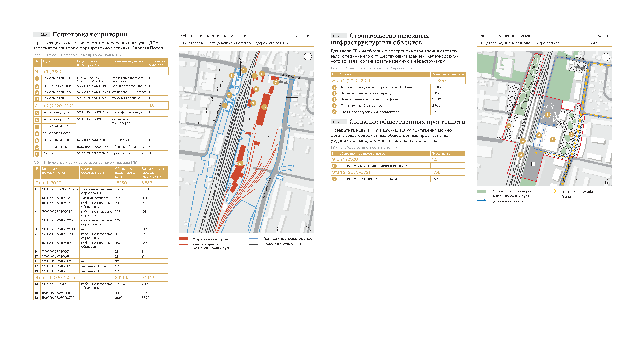This screenshot has width=644, height=362.
Task: Click cadastral number 50:05:0070406:2690 in table 12
Action: [x=93, y=92]
